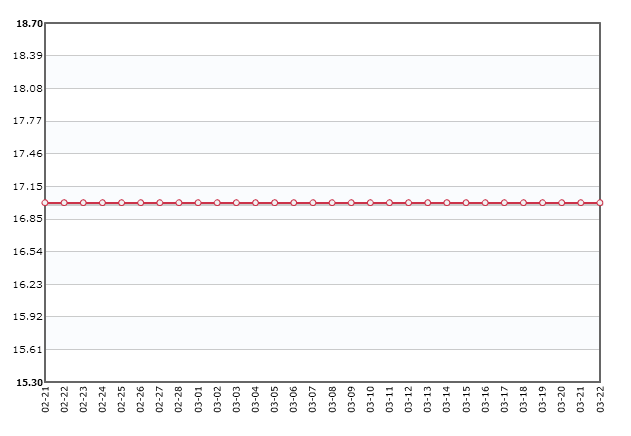Screen dimensions: 631x436
Task: Click the 15.30 y-axis label
Action: [x=29, y=382]
